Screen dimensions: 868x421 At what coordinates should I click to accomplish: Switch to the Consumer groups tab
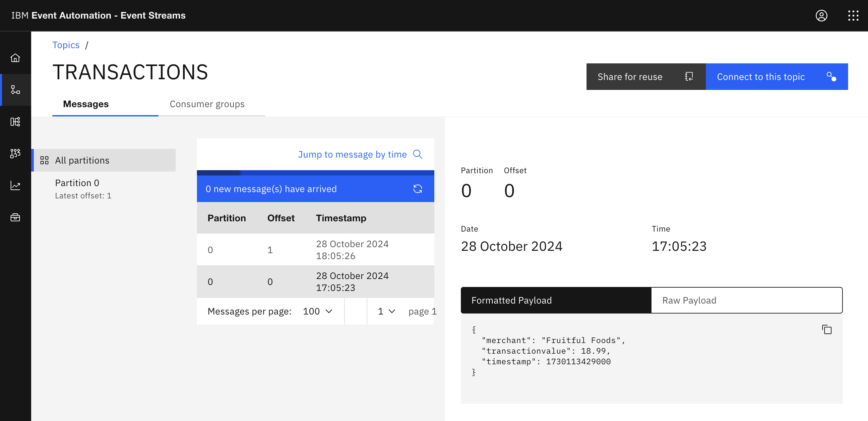click(207, 104)
